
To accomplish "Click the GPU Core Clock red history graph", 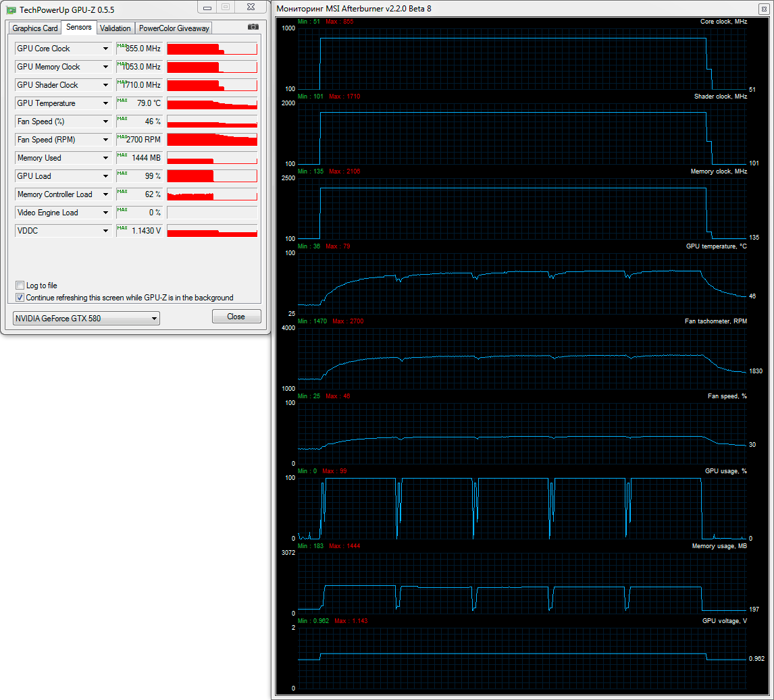I will click(212, 49).
